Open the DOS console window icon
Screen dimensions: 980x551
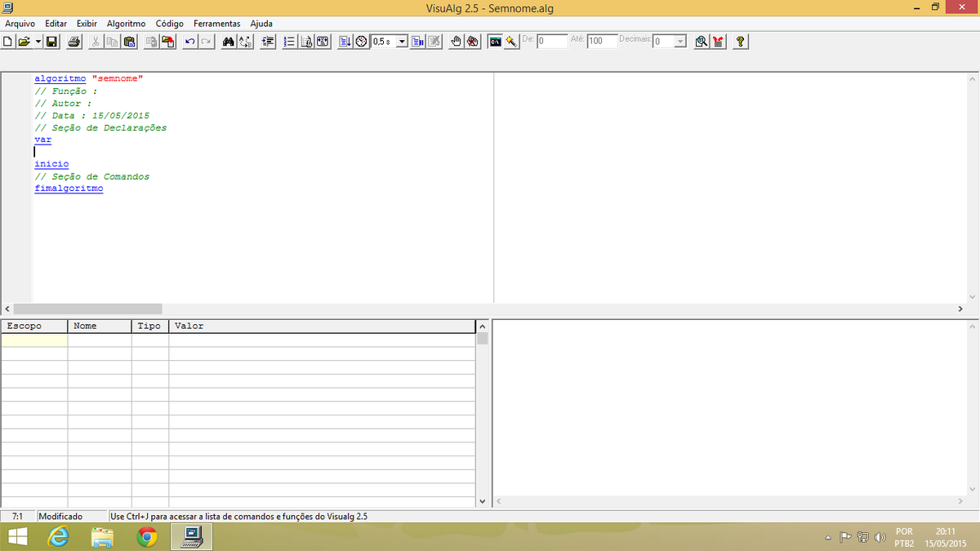495,41
